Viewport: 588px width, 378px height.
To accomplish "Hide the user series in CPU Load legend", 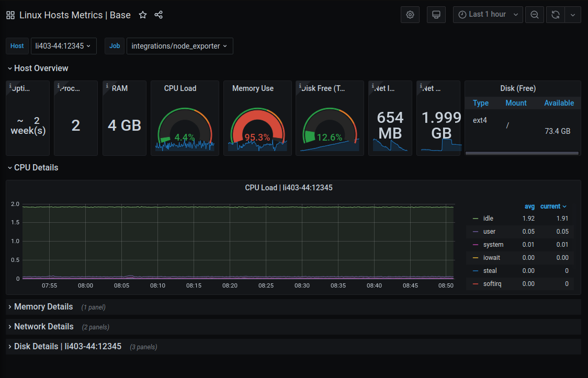I will click(489, 231).
